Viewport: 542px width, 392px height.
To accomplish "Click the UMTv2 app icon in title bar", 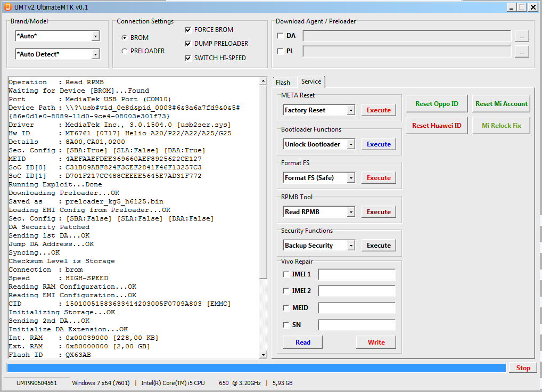I will click(x=7, y=7).
